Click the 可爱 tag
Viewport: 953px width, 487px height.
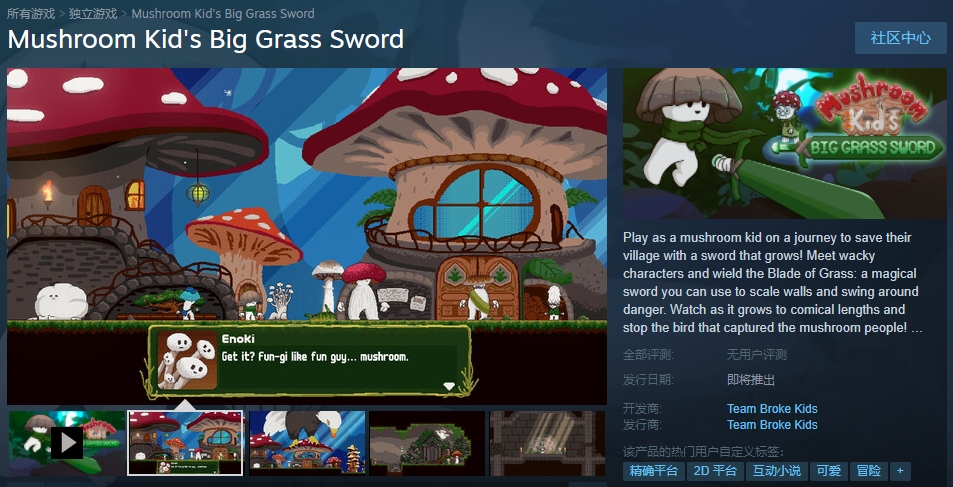click(829, 471)
